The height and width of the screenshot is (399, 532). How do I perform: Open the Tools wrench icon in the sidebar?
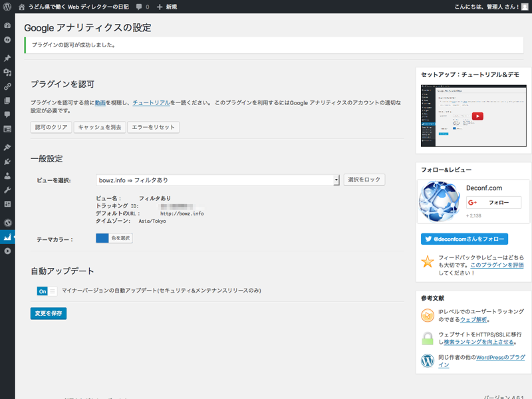7,190
